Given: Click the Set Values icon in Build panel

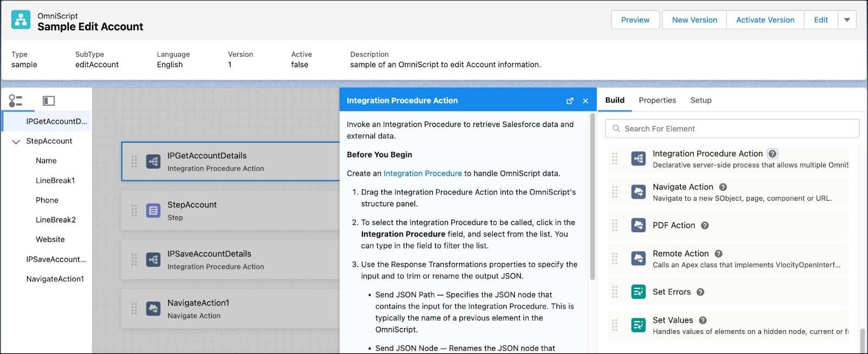Looking at the screenshot, I should pyautogui.click(x=637, y=325).
